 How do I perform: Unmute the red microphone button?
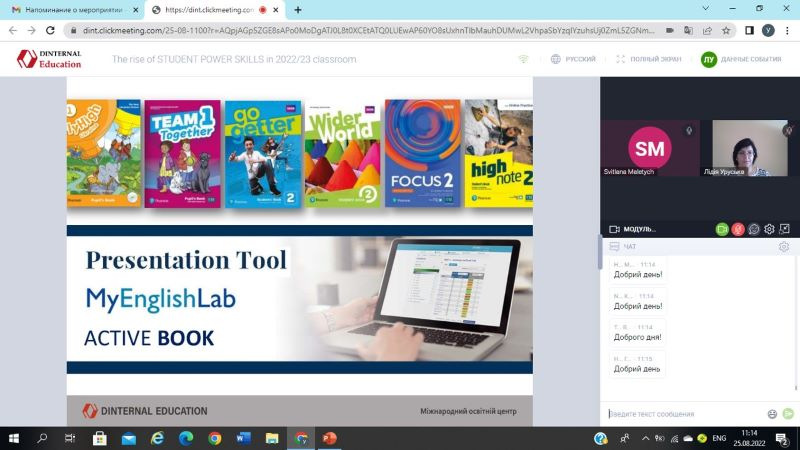(x=738, y=230)
